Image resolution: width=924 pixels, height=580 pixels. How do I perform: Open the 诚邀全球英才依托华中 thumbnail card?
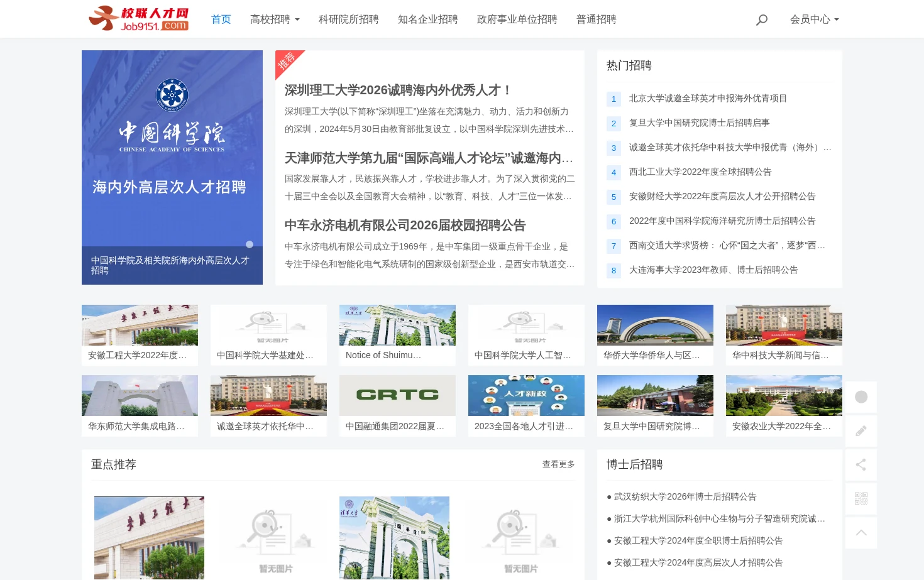(268, 405)
